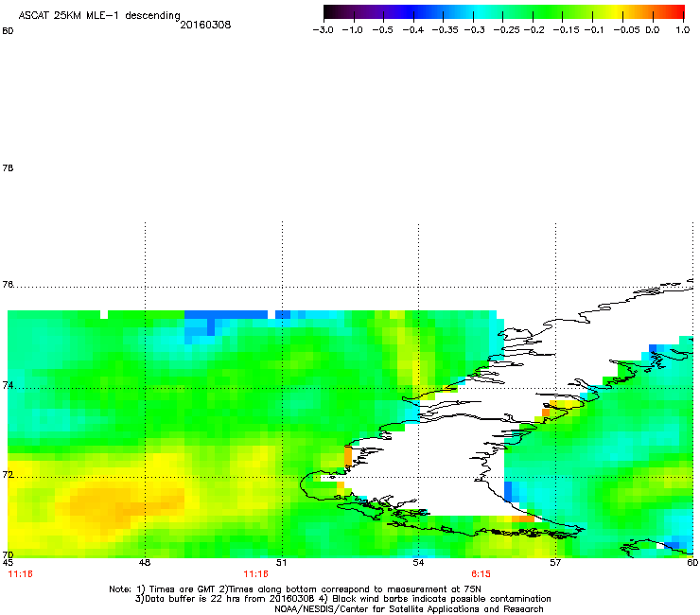The height and width of the screenshot is (615, 700).
Task: Select the red 6:15 time label
Action: (x=481, y=574)
